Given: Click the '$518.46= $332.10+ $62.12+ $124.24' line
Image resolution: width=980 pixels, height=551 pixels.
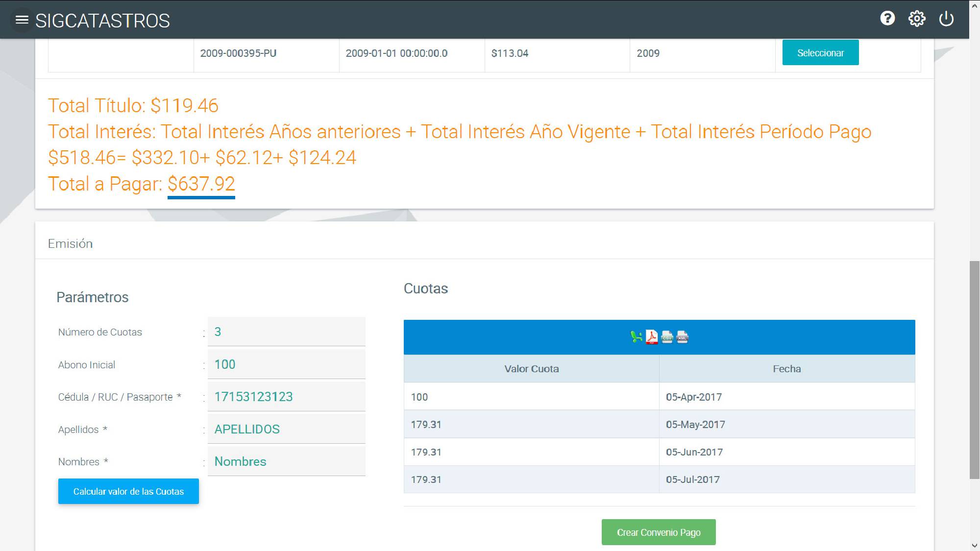Looking at the screenshot, I should (x=202, y=157).
